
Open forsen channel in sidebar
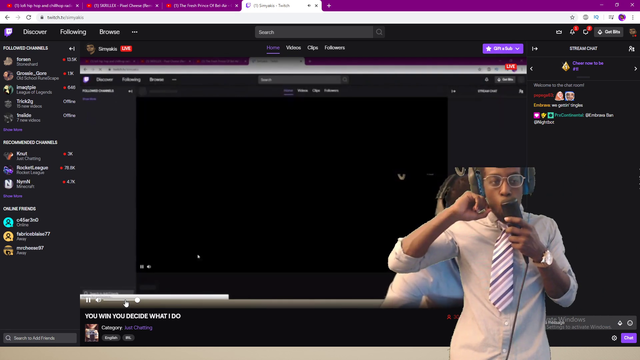40,61
